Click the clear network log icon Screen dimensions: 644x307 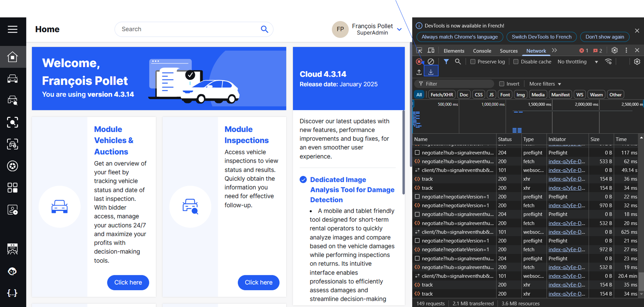point(431,62)
